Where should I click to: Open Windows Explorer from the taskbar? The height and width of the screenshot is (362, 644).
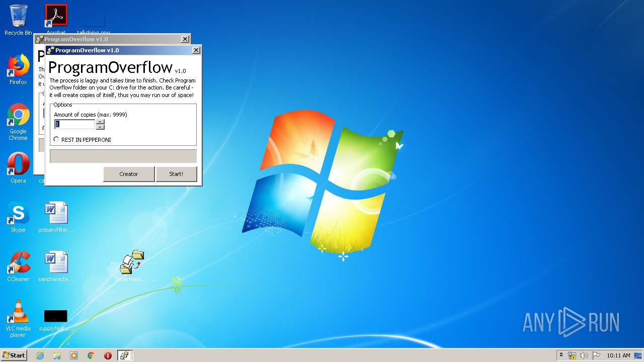coord(57,355)
